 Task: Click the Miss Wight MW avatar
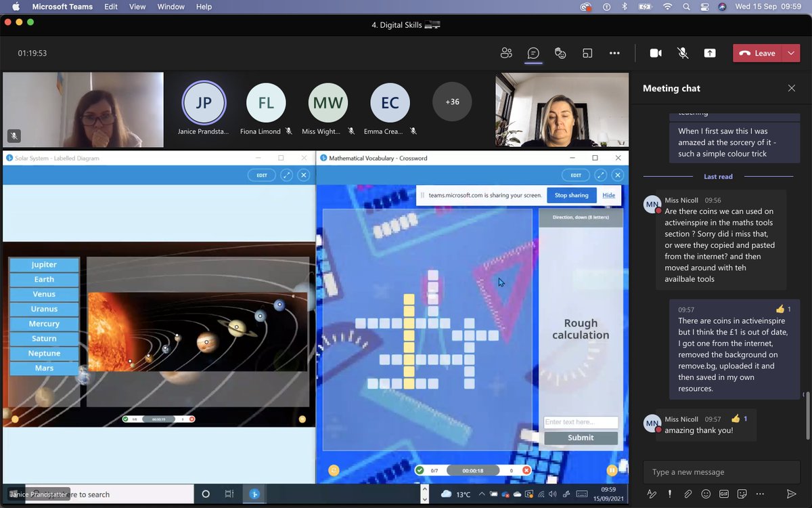(328, 103)
